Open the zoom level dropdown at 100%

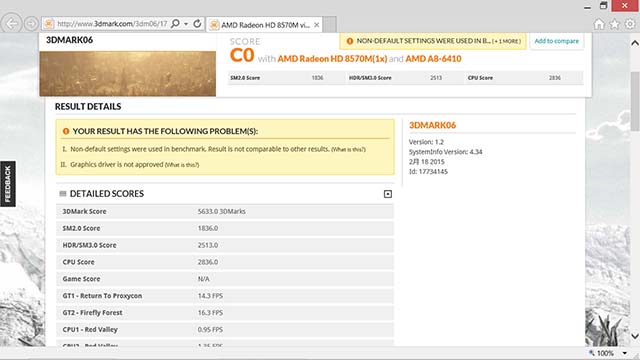click(x=624, y=353)
